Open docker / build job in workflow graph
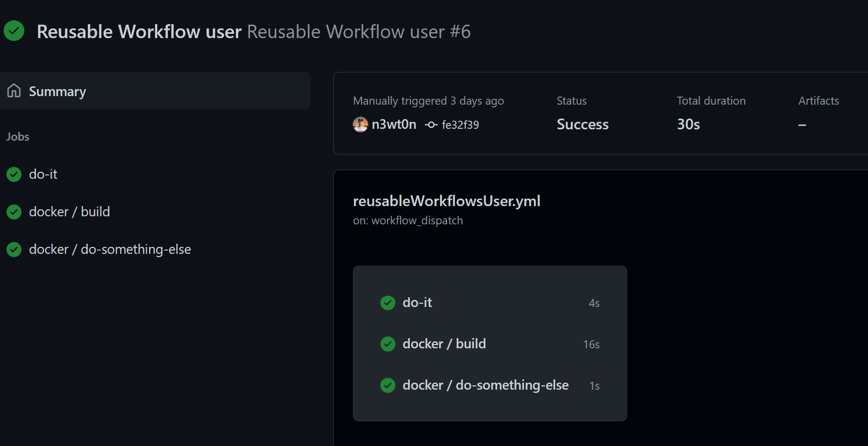The image size is (868, 446). point(444,344)
